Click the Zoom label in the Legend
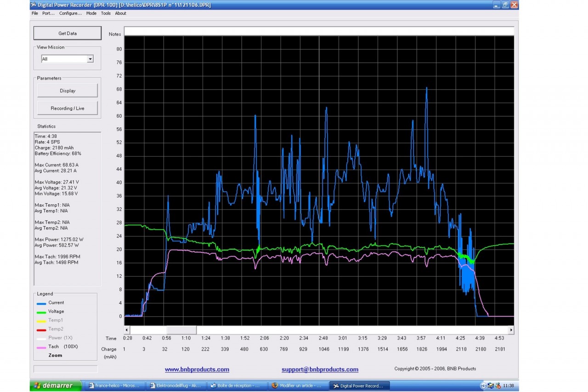The image size is (588, 392). click(x=55, y=355)
